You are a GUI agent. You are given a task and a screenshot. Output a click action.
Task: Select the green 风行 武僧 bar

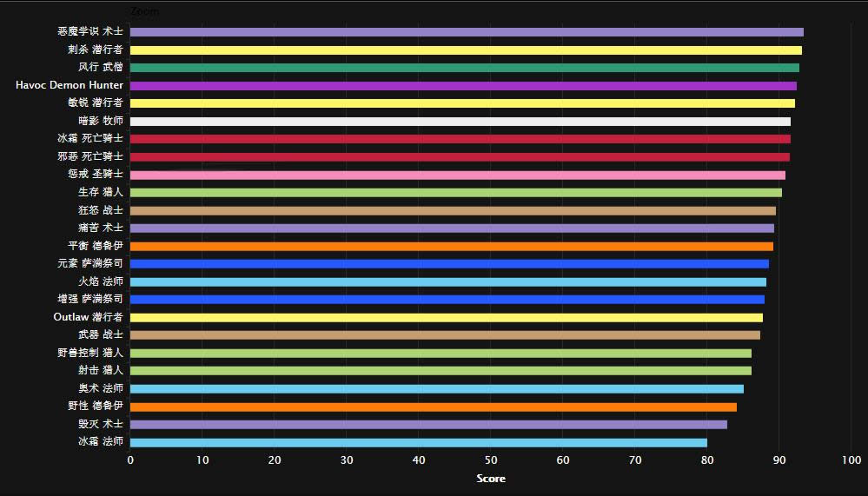click(465, 68)
